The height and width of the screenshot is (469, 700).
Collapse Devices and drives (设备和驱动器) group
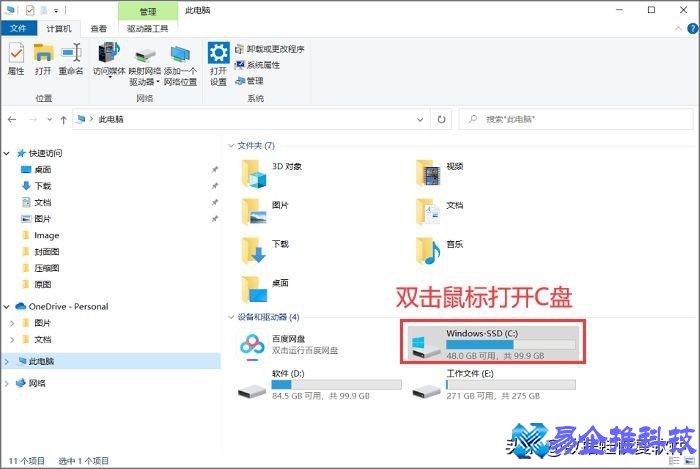231,317
